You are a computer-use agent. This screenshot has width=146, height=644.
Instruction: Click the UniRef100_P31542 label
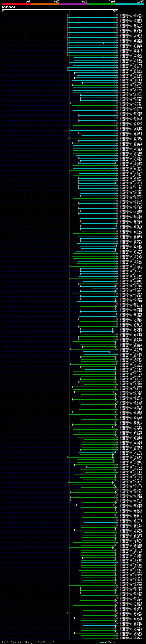click(x=131, y=35)
